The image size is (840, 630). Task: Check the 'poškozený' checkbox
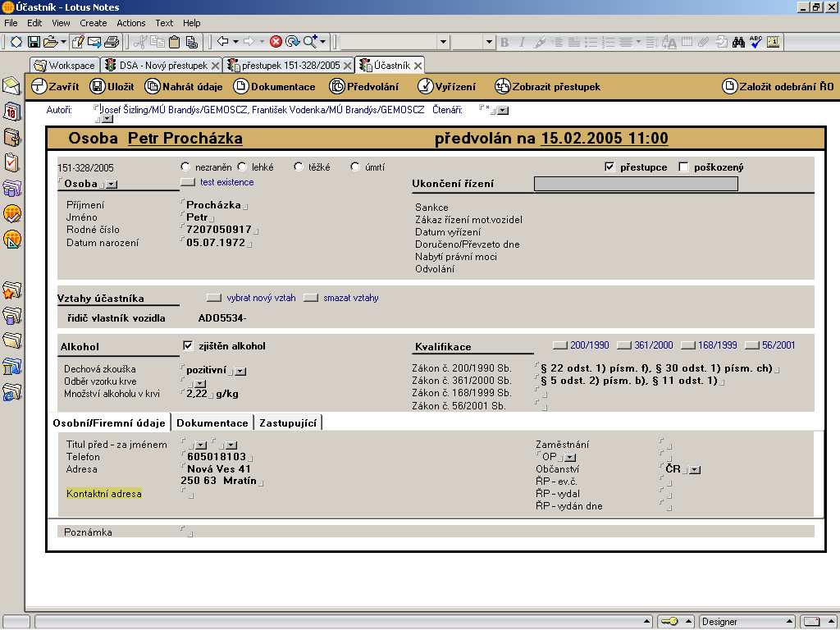683,167
